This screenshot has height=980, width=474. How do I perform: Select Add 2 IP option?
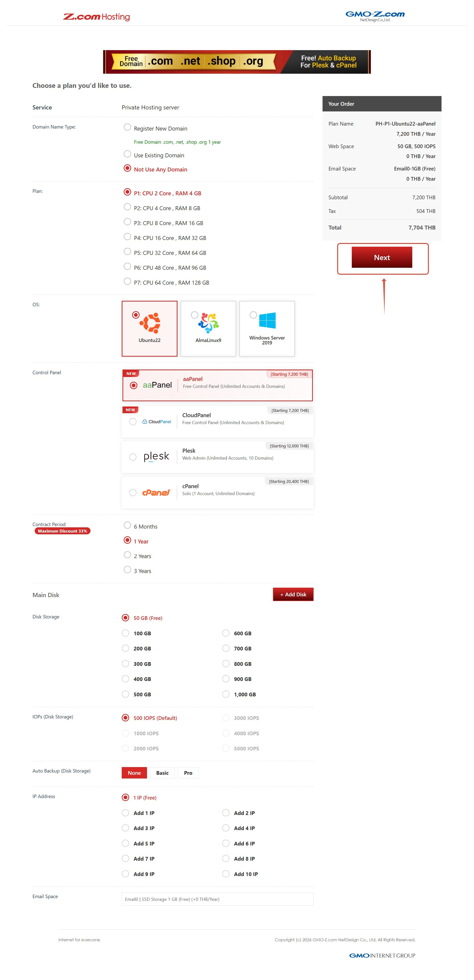[226, 813]
